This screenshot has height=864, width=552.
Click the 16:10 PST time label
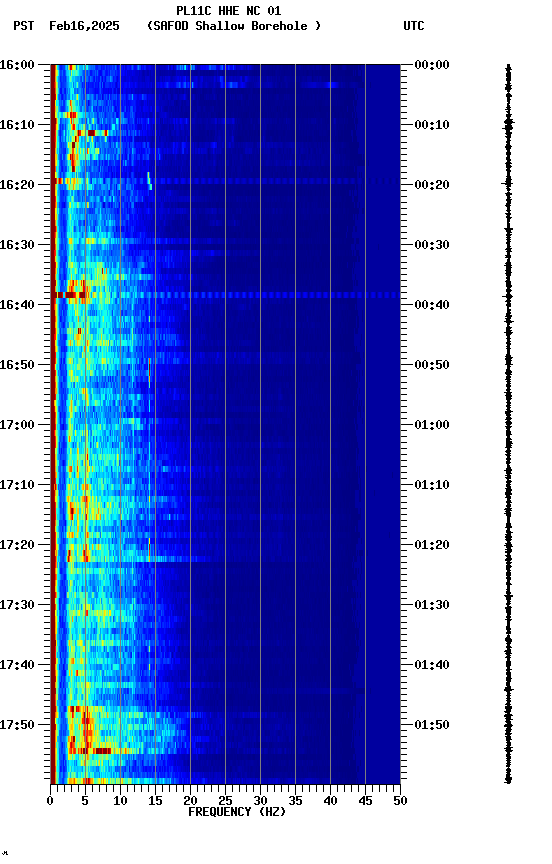[17, 125]
